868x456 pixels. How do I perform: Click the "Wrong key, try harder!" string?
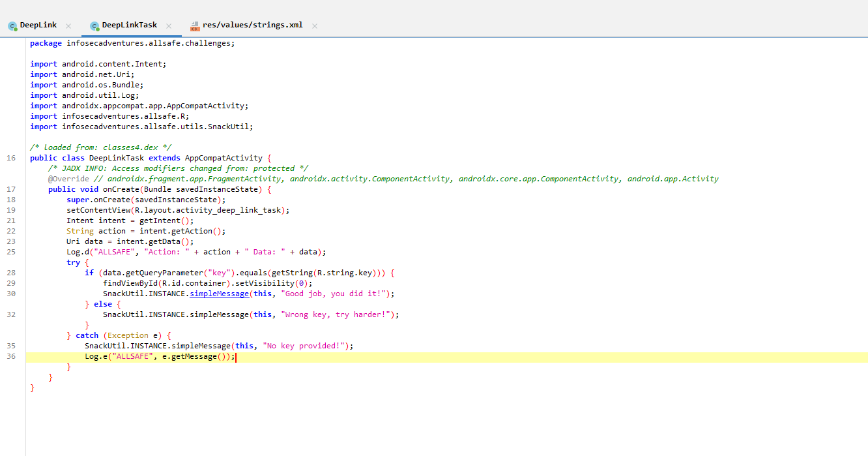pos(337,314)
